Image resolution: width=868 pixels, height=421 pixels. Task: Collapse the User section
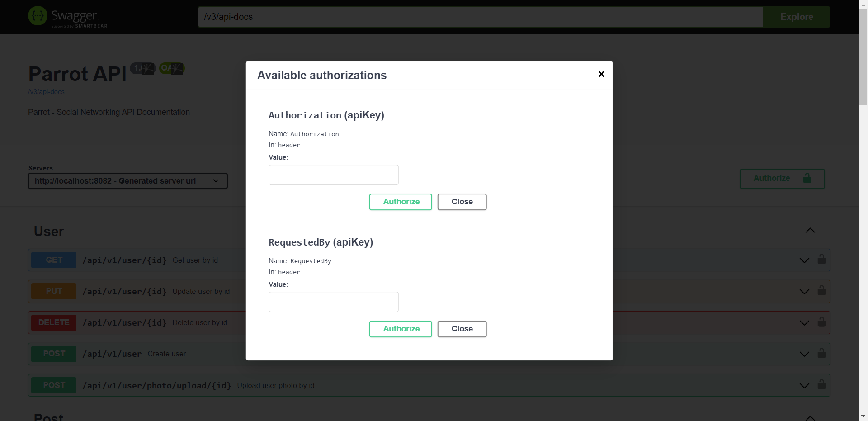tap(810, 231)
